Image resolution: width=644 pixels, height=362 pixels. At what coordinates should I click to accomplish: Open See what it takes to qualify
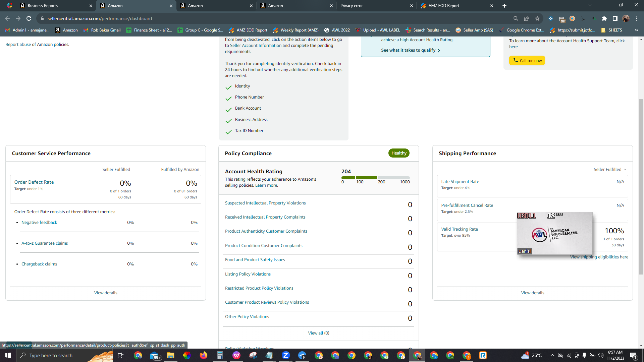(x=411, y=50)
